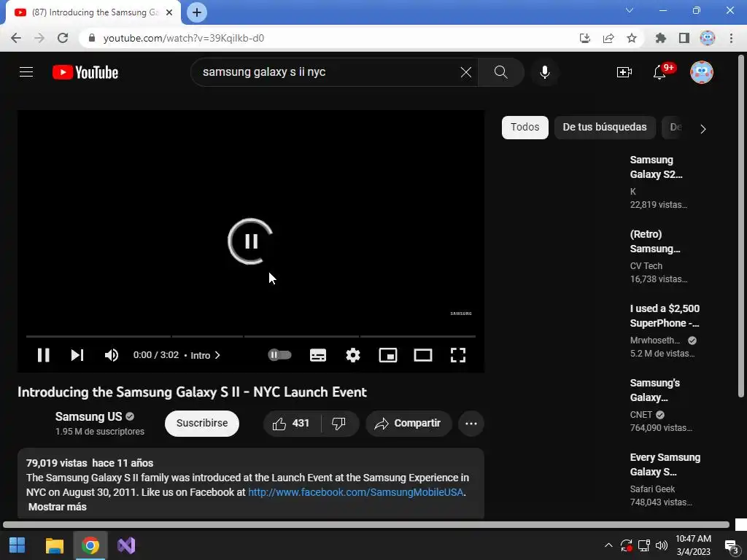
Task: Toggle Chrome side panel
Action: pyautogui.click(x=684, y=38)
